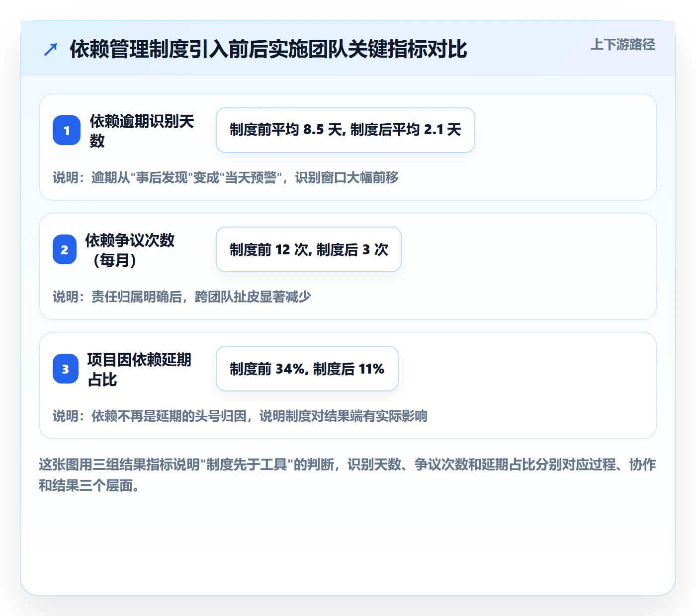
Task: Click the summary paragraph starting 这张图用三组结果指标
Action: [x=348, y=475]
